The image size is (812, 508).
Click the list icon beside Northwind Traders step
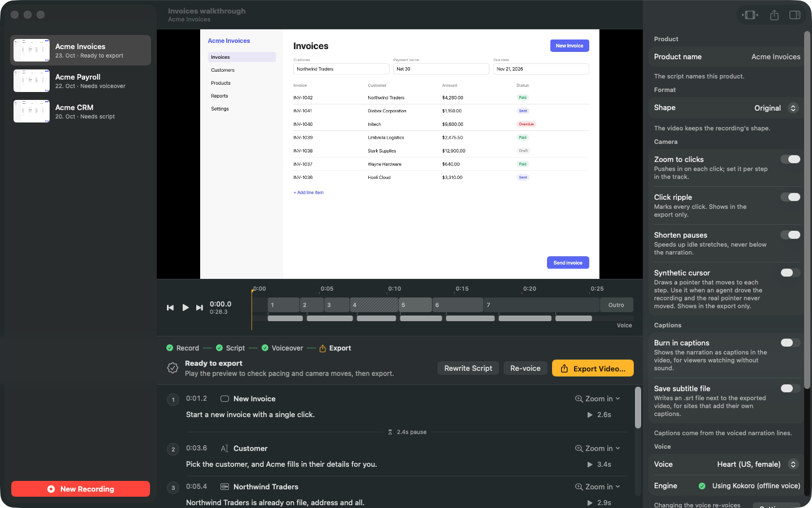coord(224,487)
